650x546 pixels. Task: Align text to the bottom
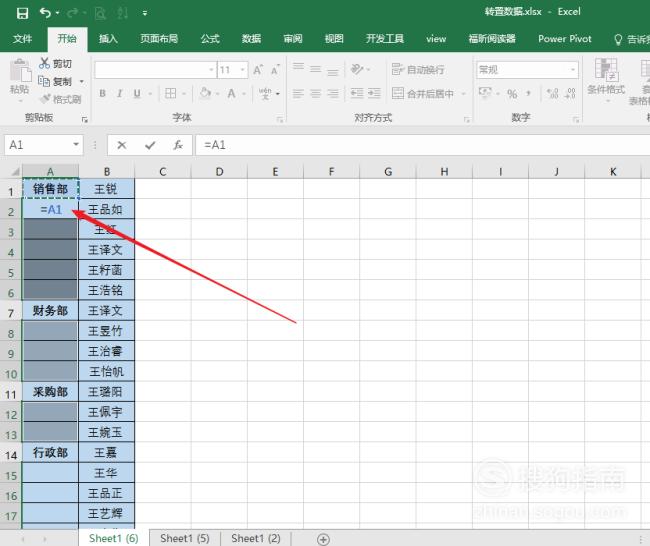tap(332, 70)
